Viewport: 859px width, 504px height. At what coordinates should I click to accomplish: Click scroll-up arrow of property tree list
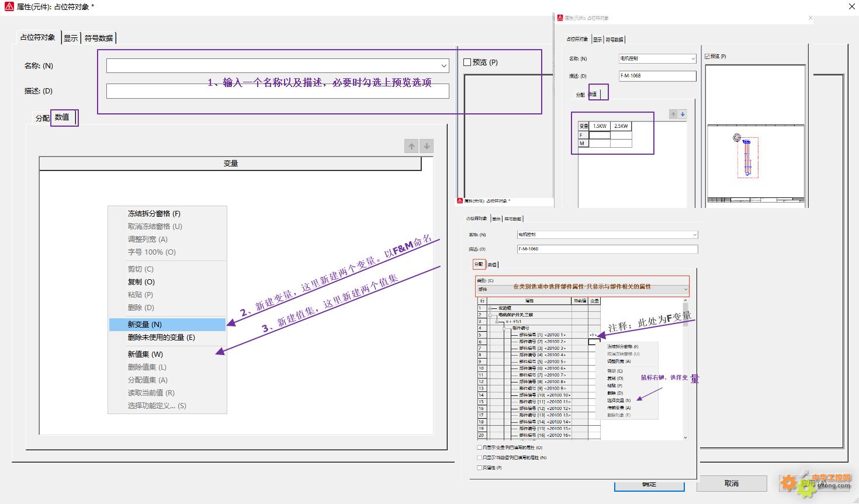click(x=685, y=301)
